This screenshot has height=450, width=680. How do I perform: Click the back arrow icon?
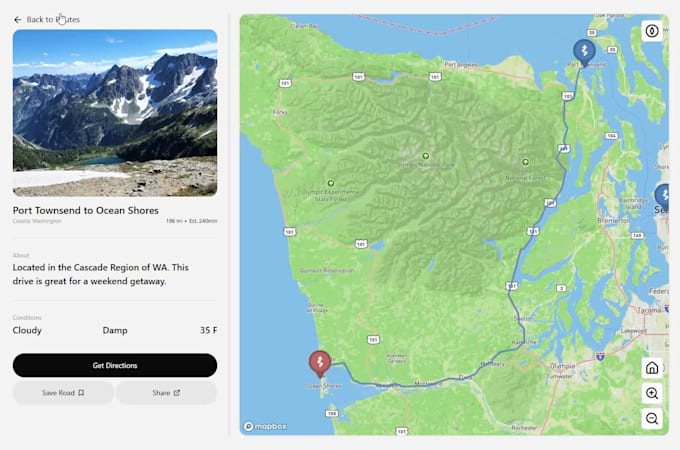coord(17,19)
